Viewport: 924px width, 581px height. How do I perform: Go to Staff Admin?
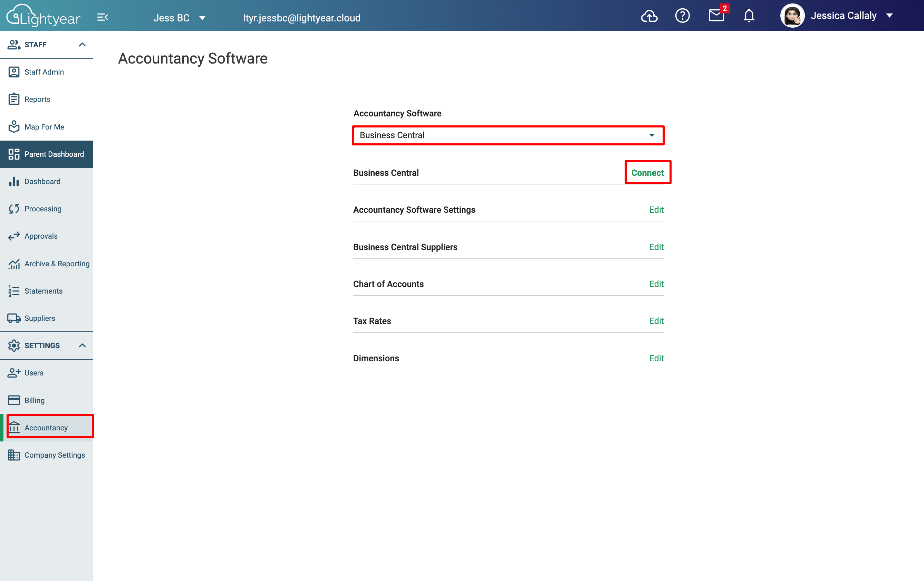pos(46,72)
